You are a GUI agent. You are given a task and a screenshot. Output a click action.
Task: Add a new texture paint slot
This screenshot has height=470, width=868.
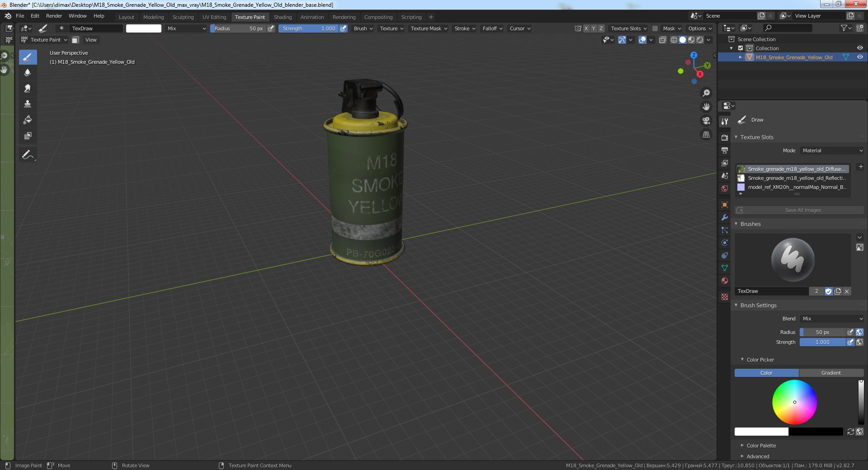tap(860, 167)
